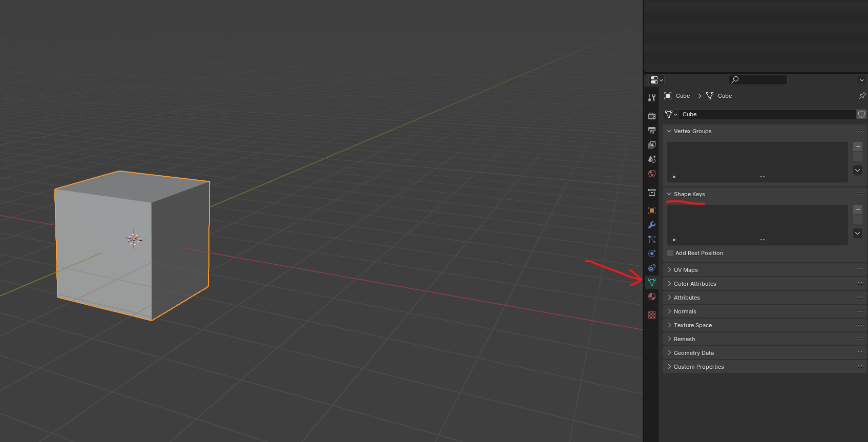The image size is (868, 442).
Task: Open the Physics properties tab
Action: pos(652,254)
